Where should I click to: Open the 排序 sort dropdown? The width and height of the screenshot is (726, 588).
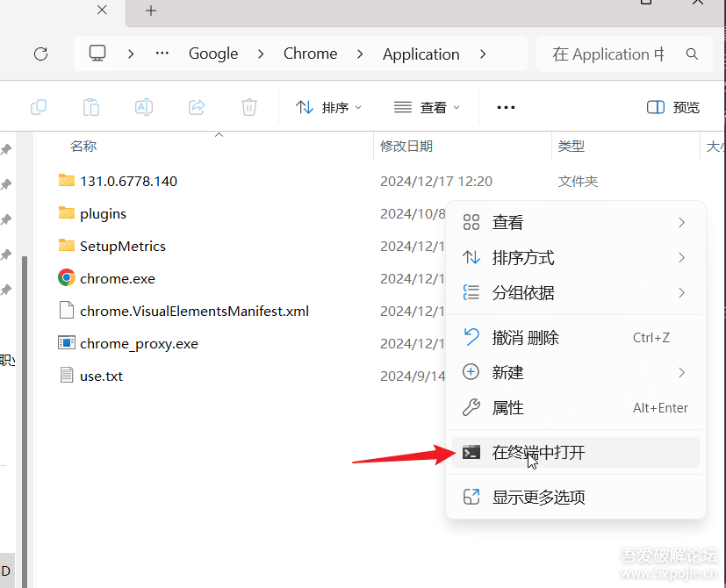point(328,107)
